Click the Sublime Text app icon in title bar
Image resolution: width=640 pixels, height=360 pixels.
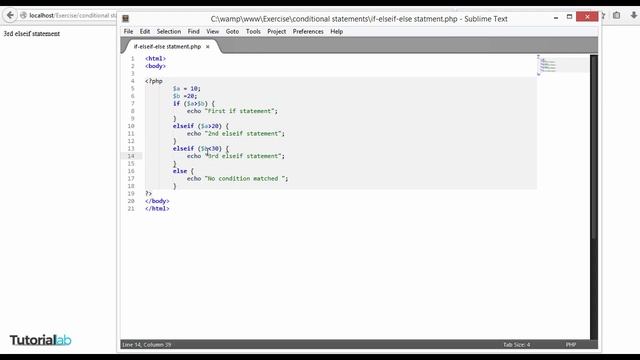click(x=125, y=18)
